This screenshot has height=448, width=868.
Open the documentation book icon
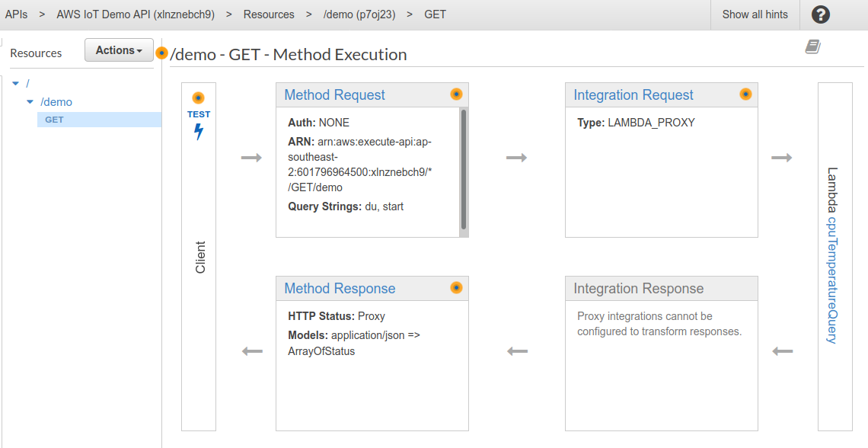pos(813,47)
